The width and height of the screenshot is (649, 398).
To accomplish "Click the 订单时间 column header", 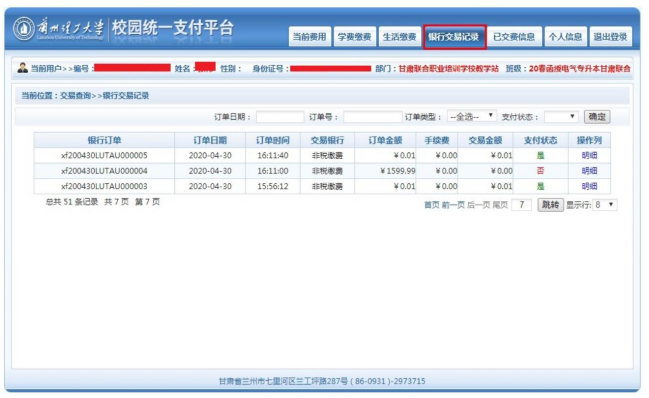I will point(273,140).
